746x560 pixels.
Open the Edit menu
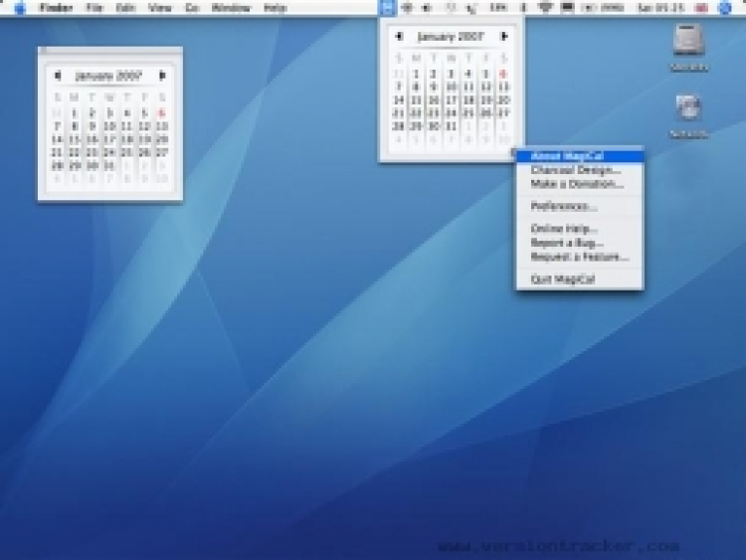[125, 8]
